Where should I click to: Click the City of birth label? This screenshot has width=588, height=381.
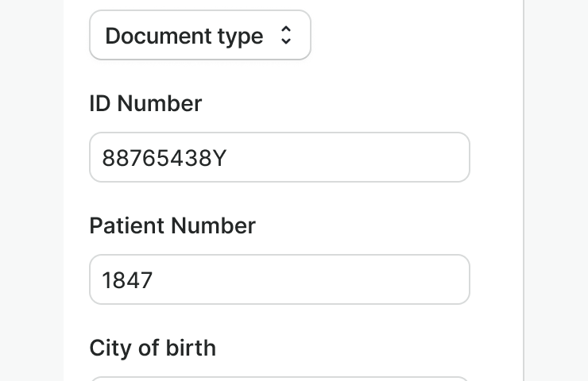(x=153, y=348)
